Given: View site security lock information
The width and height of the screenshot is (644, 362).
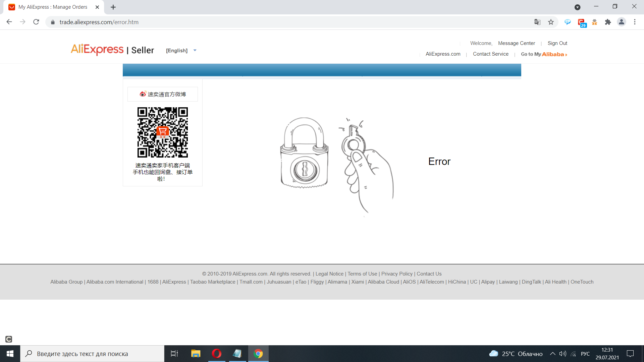Looking at the screenshot, I should (53, 22).
